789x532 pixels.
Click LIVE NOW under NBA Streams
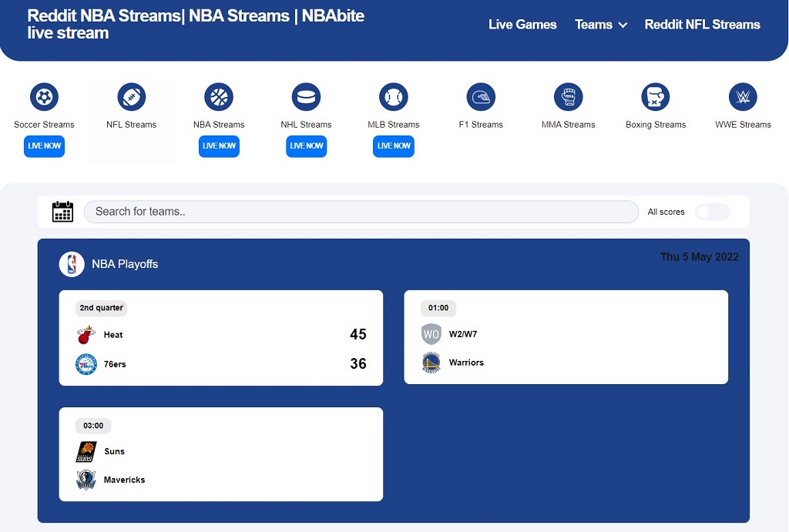pyautogui.click(x=219, y=146)
